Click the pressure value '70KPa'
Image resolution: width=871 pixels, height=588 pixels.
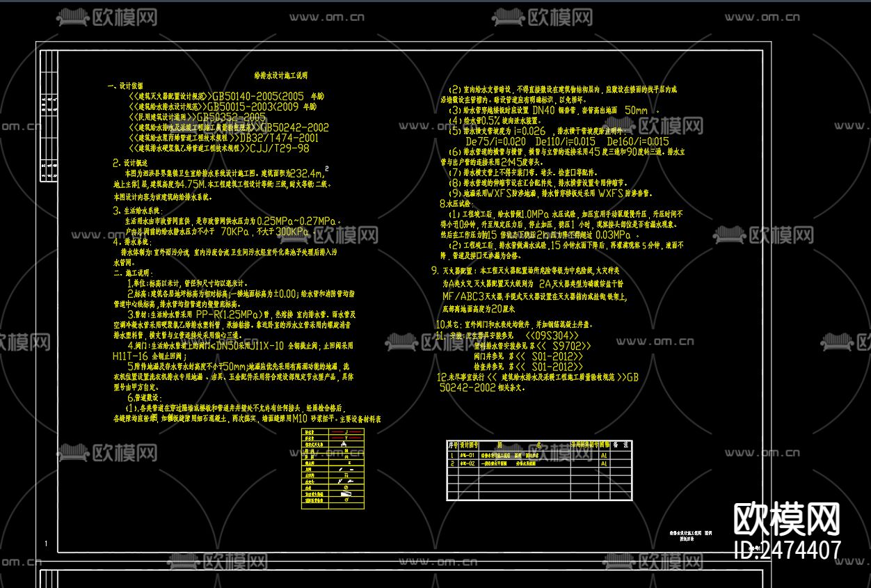tap(234, 231)
